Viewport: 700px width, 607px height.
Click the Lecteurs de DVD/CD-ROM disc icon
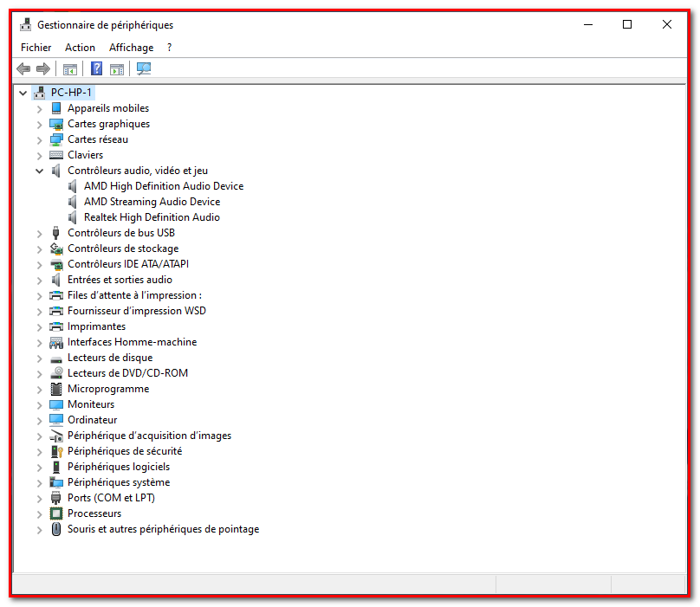click(56, 373)
